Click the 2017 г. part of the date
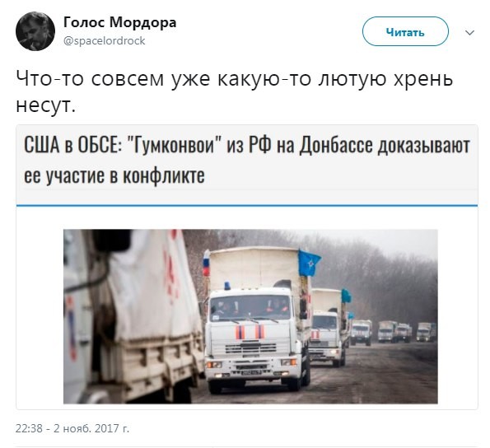Screen dimensions: 490x448 coord(112,428)
